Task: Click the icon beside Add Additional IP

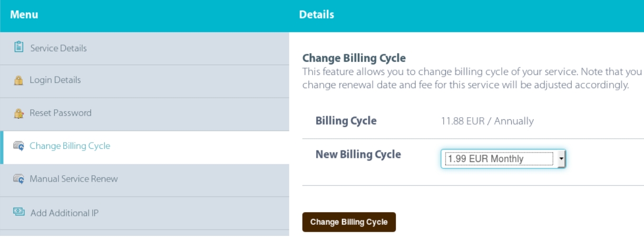Action: coord(17,213)
